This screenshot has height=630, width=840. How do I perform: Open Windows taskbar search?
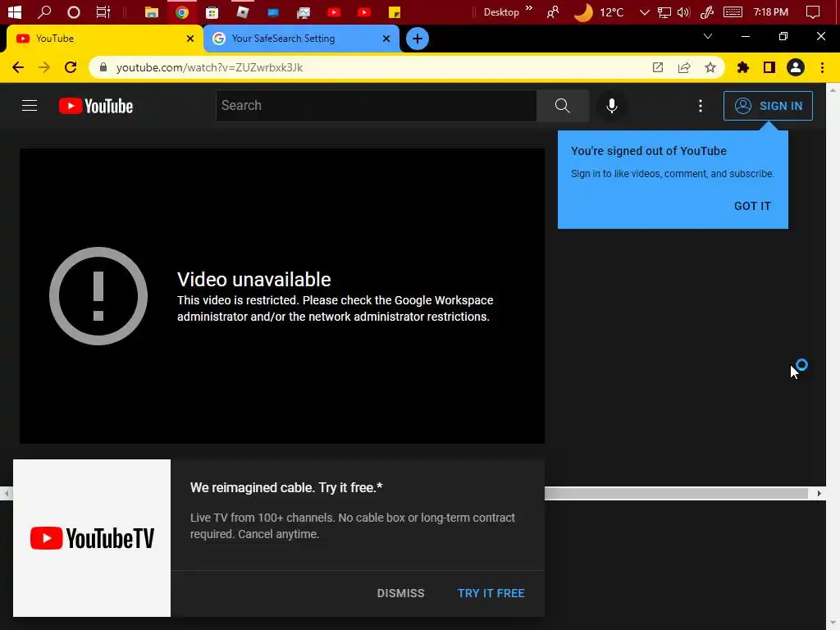[x=44, y=11]
